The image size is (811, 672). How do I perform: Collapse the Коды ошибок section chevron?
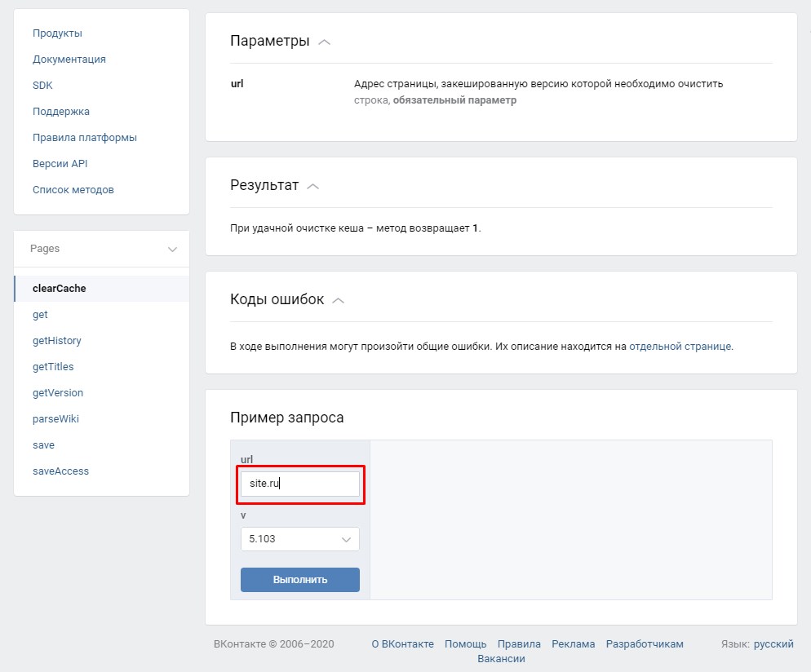[x=339, y=300]
